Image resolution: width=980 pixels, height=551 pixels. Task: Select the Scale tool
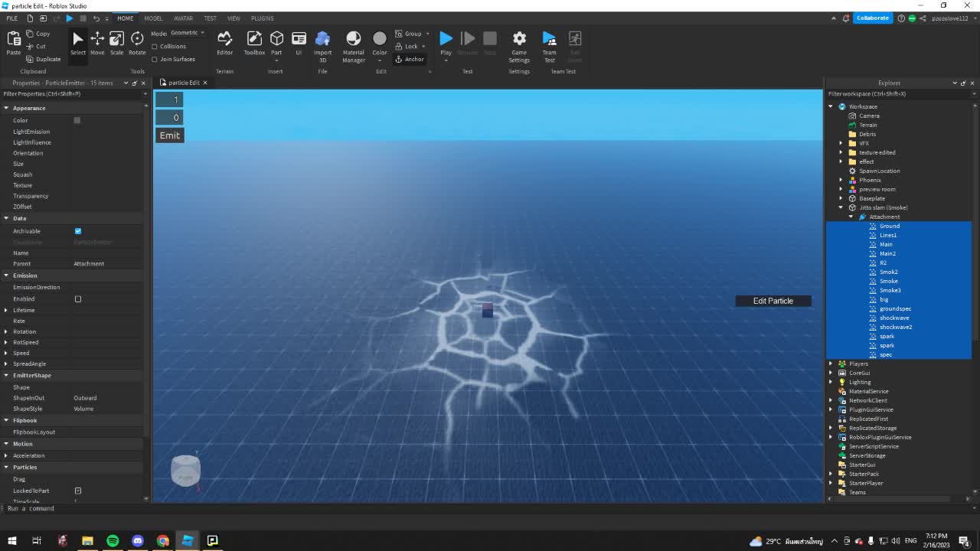[116, 43]
